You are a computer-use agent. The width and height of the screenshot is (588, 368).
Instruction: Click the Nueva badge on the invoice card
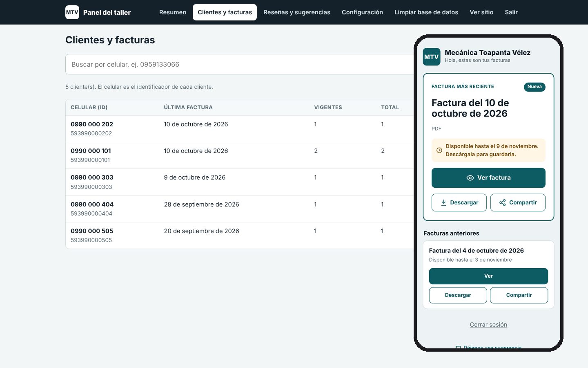click(535, 87)
